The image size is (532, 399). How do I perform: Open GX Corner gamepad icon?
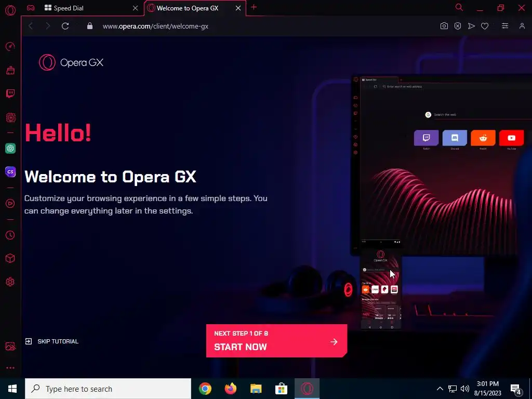click(31, 8)
